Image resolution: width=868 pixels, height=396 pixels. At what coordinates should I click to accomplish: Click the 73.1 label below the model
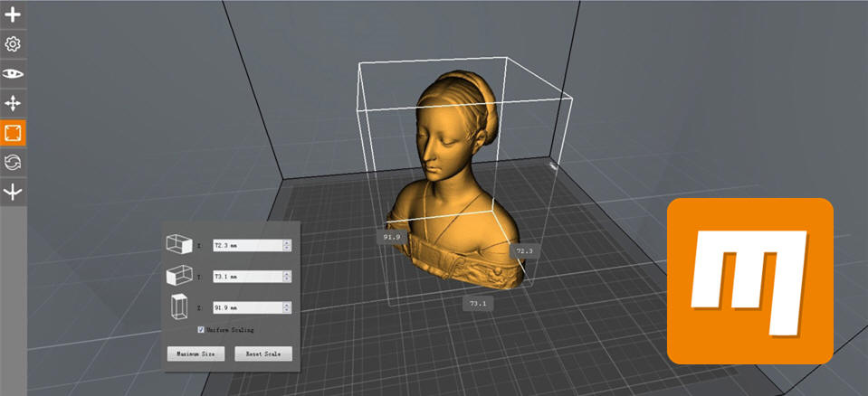click(x=478, y=303)
